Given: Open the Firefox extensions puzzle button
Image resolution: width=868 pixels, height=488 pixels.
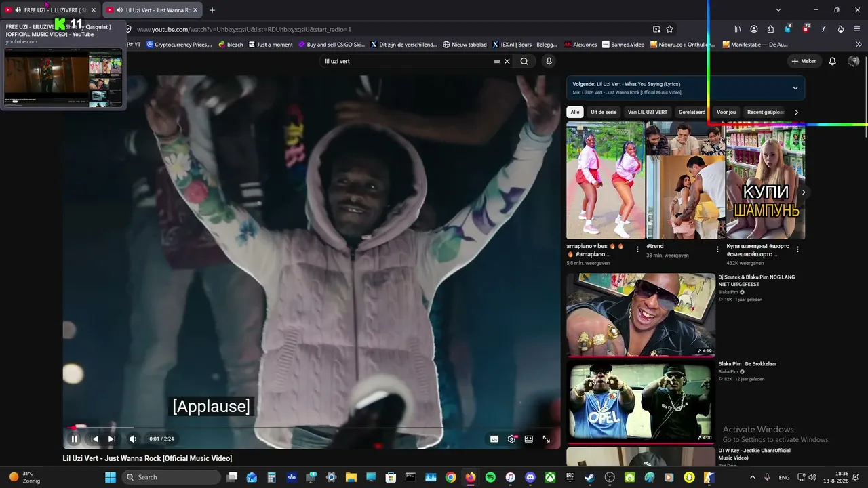Looking at the screenshot, I should (x=770, y=29).
